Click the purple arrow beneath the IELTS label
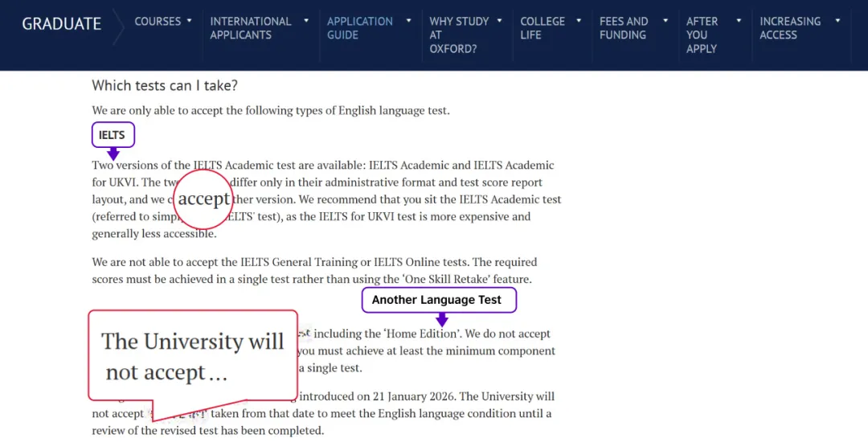 pyautogui.click(x=113, y=154)
